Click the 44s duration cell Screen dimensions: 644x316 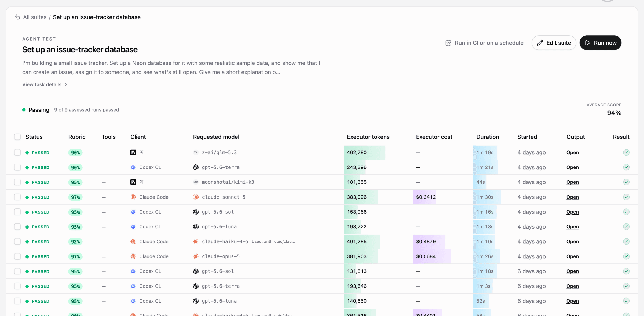(480, 182)
